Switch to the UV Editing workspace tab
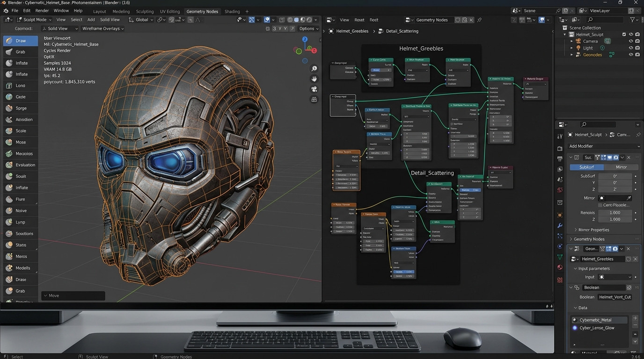 170,11
